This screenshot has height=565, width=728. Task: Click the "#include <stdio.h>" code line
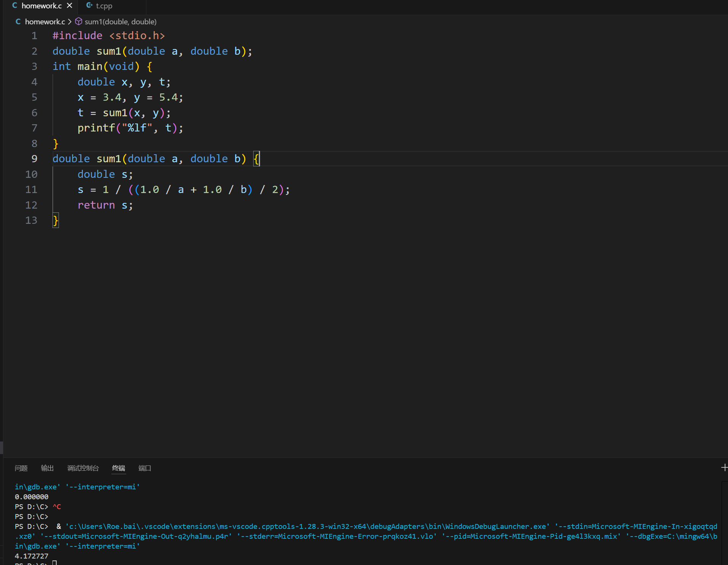(x=109, y=36)
